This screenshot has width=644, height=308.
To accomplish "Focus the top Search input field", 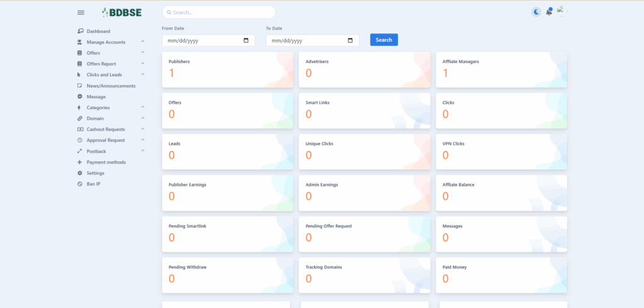I will tap(219, 13).
